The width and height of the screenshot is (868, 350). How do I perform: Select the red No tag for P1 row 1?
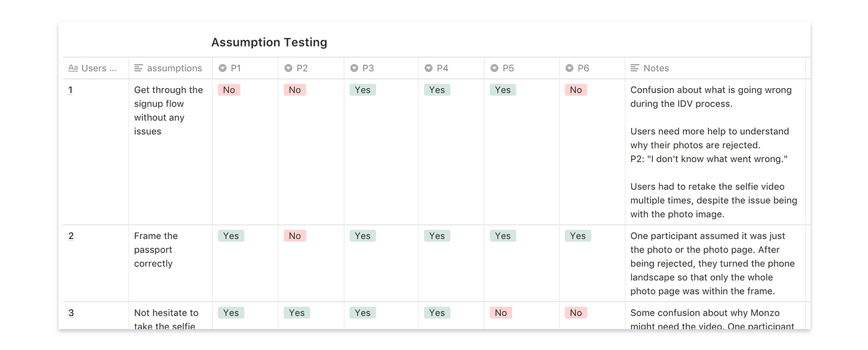(229, 90)
